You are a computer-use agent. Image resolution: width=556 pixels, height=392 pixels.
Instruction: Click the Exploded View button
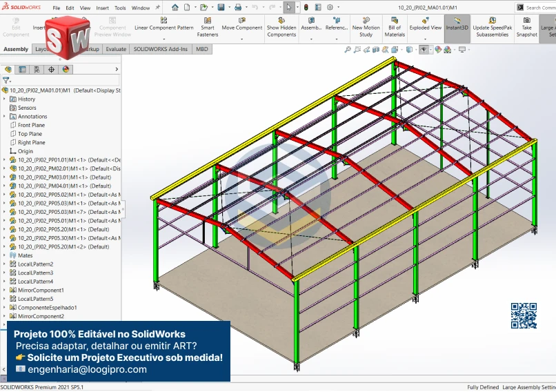coord(425,28)
